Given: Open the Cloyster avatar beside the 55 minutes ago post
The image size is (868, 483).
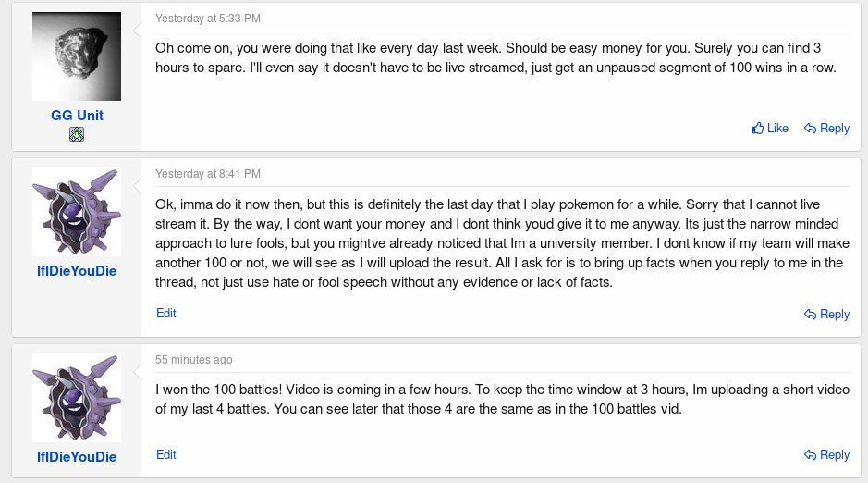Looking at the screenshot, I should pyautogui.click(x=77, y=398).
